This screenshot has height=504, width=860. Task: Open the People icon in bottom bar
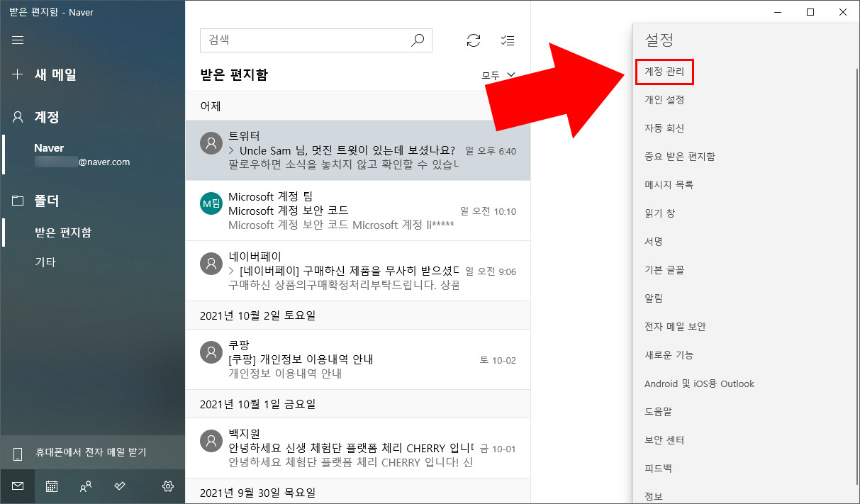coord(86,486)
